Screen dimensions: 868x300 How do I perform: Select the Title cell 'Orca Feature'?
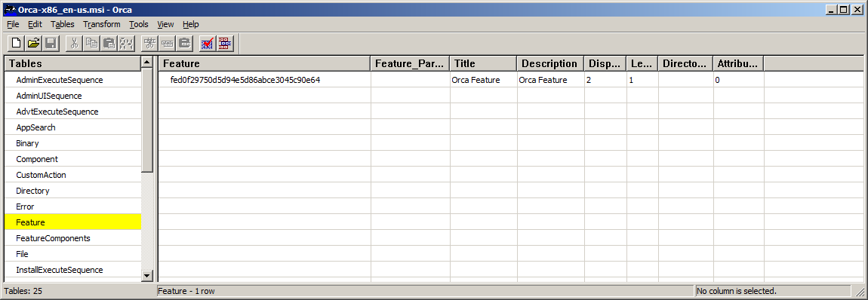[483, 80]
